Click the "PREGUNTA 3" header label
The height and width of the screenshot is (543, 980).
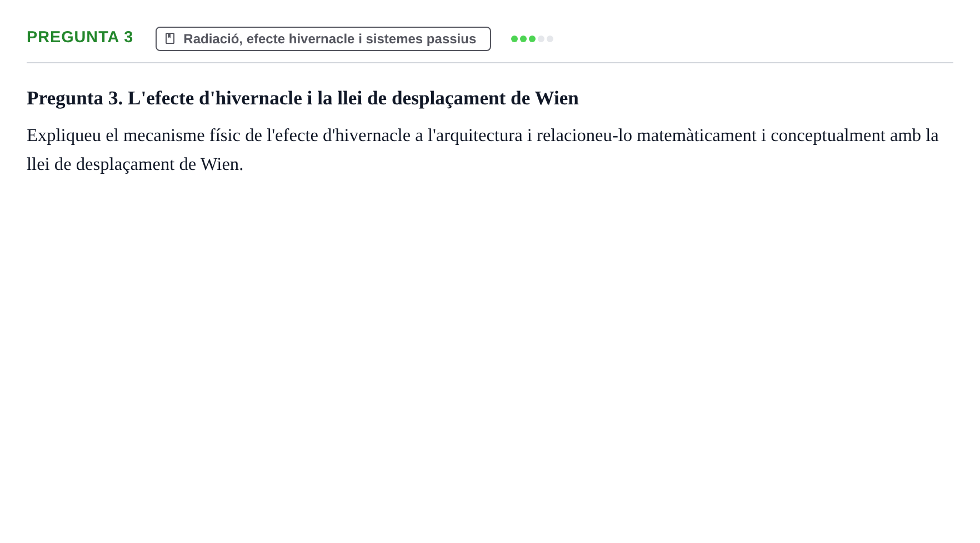(80, 37)
